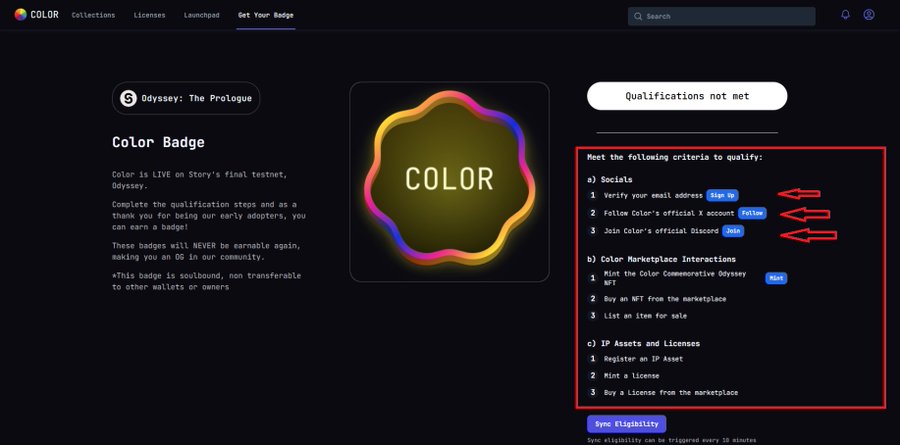This screenshot has width=900, height=445.
Task: Click "b) Color Marketplace Interactions" heading
Action: [661, 260]
